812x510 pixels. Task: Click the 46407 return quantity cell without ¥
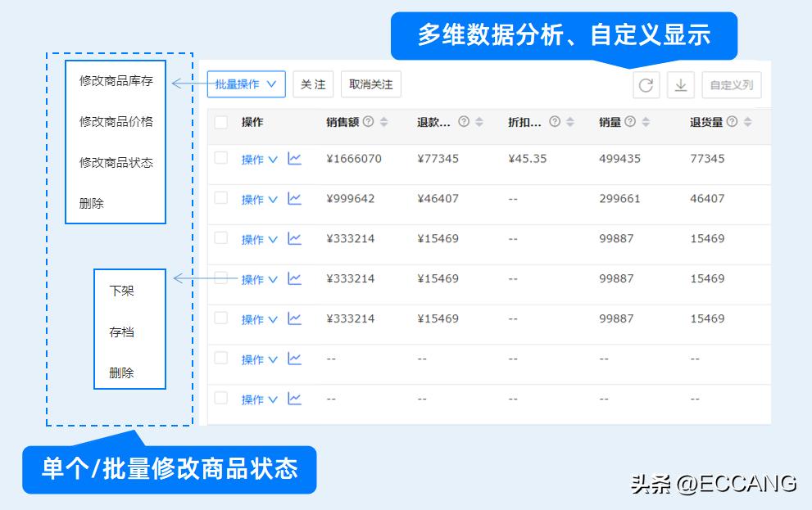tap(707, 199)
